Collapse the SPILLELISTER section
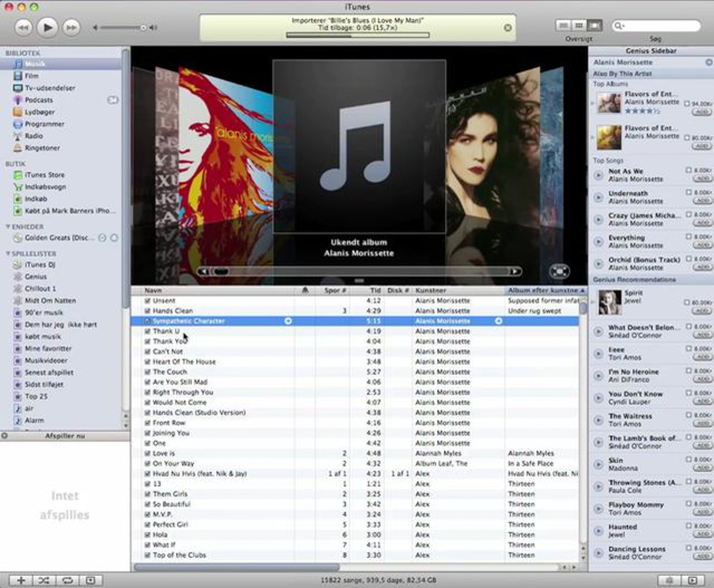714x588 pixels. pos(8,254)
